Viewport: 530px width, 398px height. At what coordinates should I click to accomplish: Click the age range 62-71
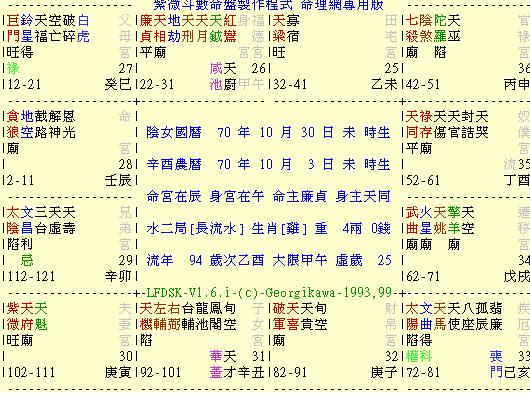[423, 277]
